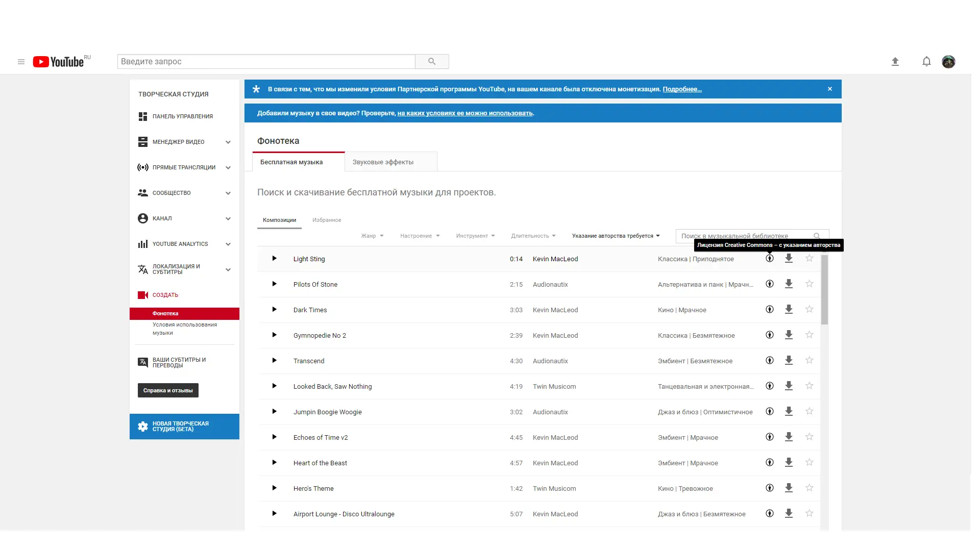
Task: Add Jumpin Boogie Woogie to favorites
Action: tap(809, 412)
